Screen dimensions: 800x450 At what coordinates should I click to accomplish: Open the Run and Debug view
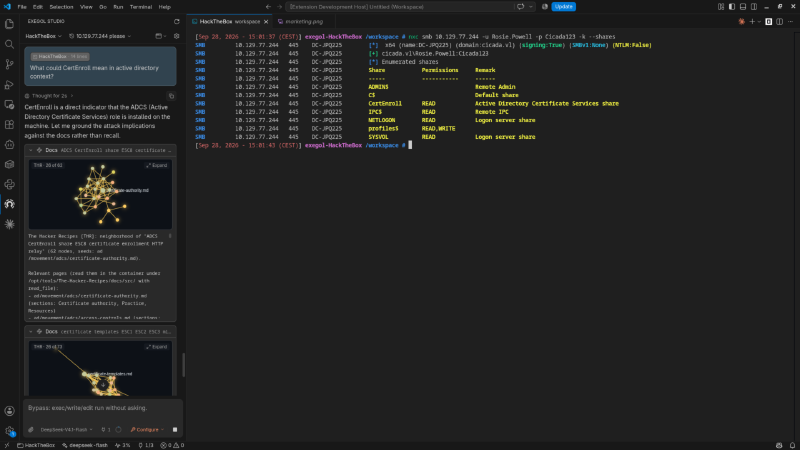coord(9,85)
